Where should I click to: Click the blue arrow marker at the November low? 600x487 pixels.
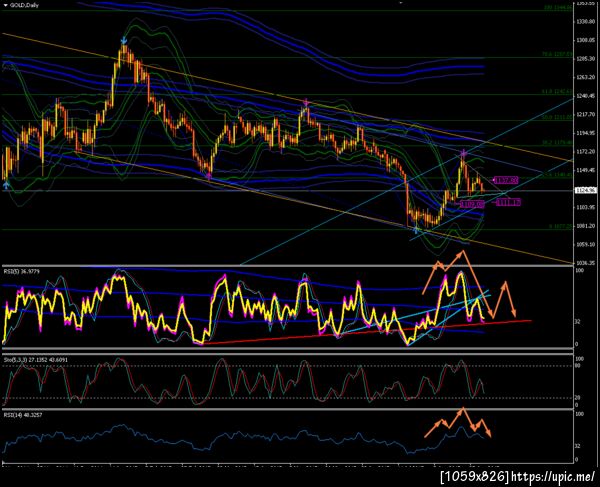pyautogui.click(x=416, y=230)
